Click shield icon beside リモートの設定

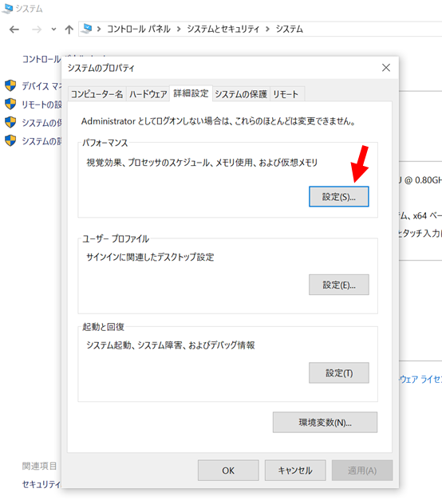pos(10,104)
